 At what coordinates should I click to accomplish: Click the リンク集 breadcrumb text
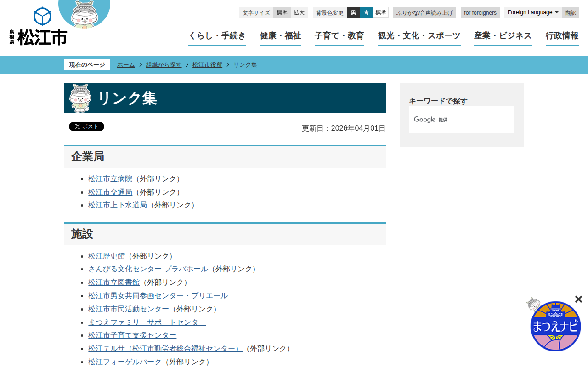pyautogui.click(x=245, y=65)
